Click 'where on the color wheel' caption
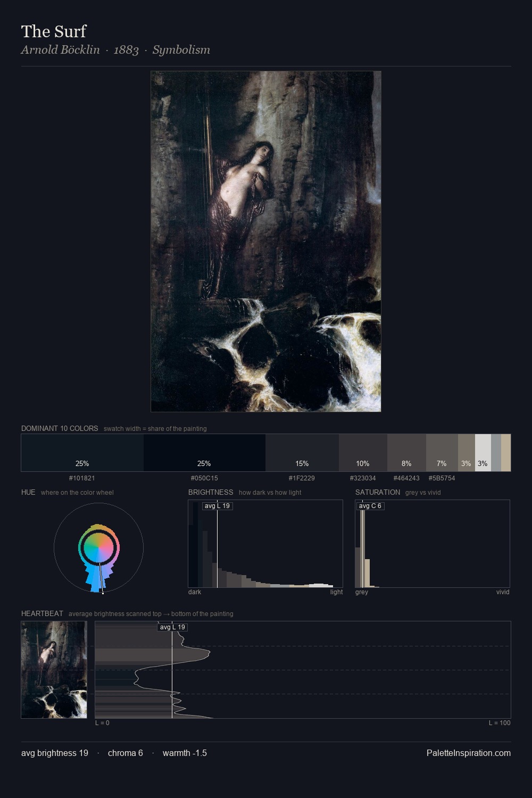532x798 pixels. click(77, 493)
